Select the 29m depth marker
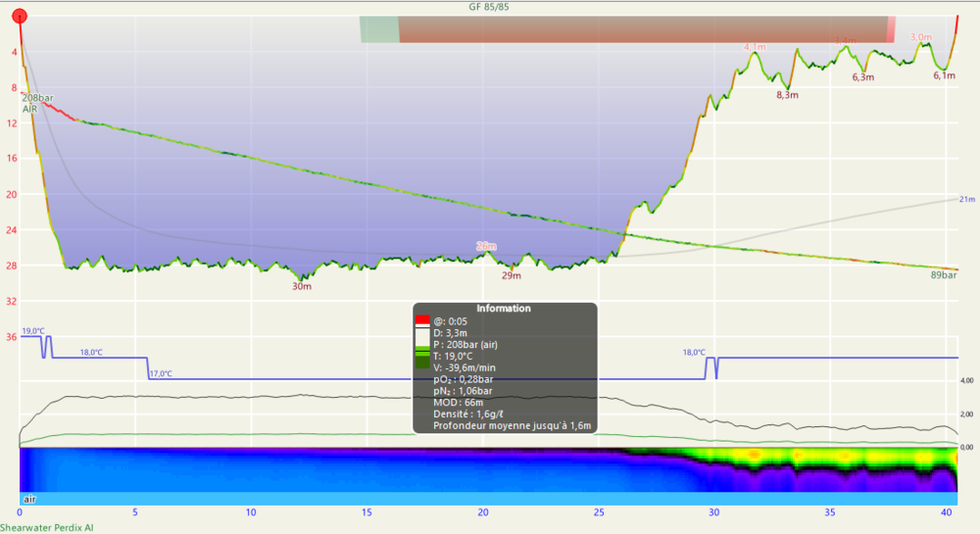This screenshot has height=534, width=980. click(x=512, y=275)
